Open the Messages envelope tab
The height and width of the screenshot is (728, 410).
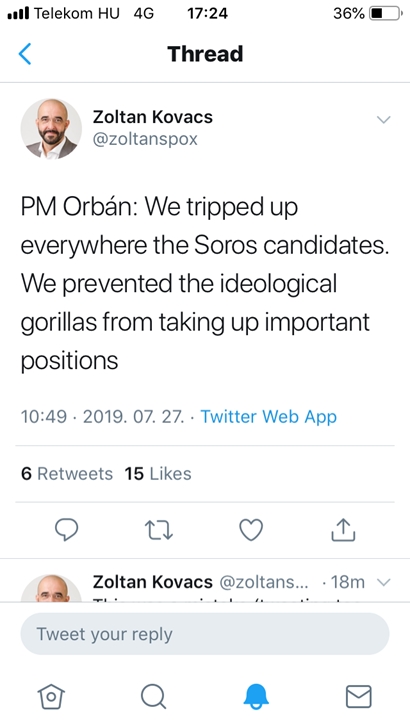[359, 697]
